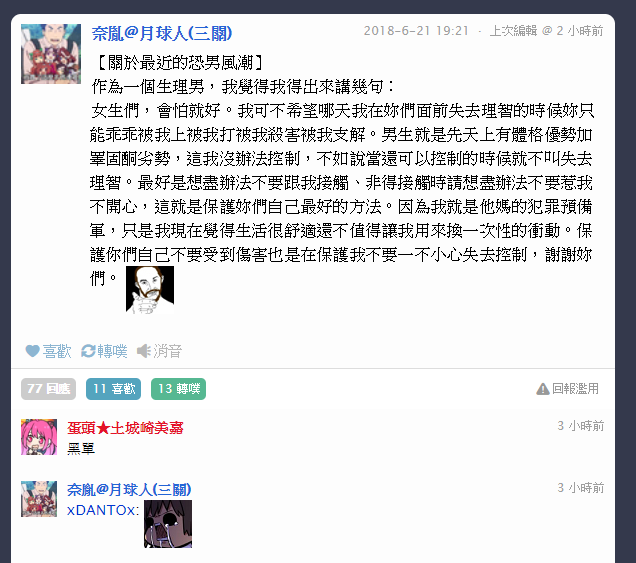Click the 喜歡 like text label

pos(57,351)
